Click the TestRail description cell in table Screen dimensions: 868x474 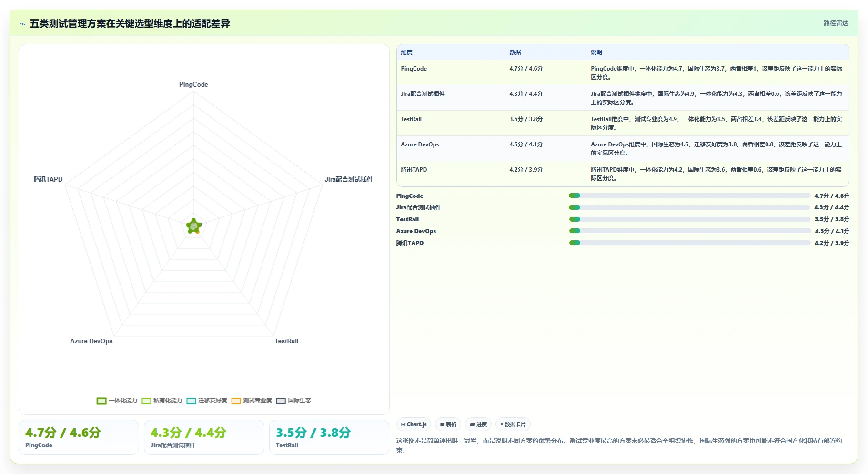coord(717,124)
